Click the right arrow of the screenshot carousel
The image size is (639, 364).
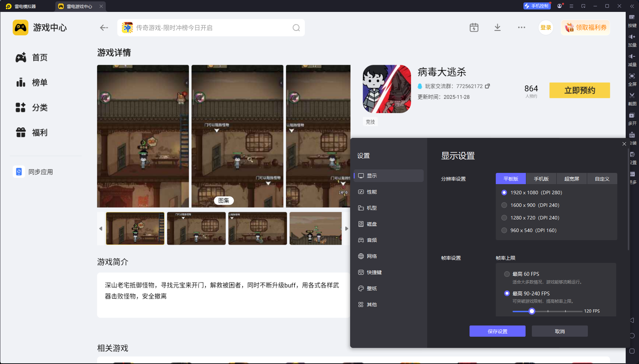pos(347,228)
